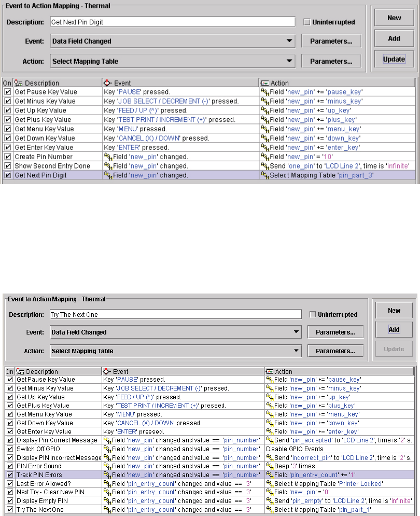Click event field icon in Try The Next One row
Image resolution: width=420 pixels, height=516 pixels.
pos(107,509)
